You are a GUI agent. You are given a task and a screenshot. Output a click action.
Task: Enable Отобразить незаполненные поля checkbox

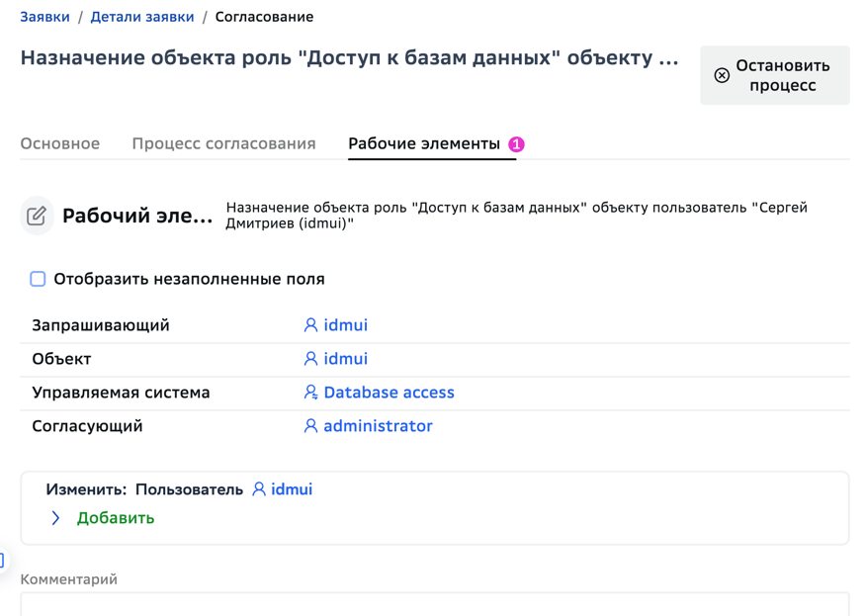(x=38, y=279)
